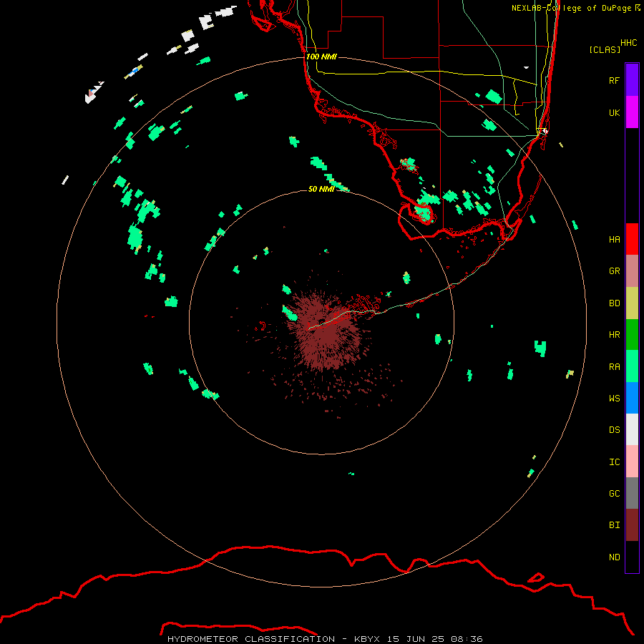Click the BD legend label
The image size is (644, 644).
pos(614,303)
